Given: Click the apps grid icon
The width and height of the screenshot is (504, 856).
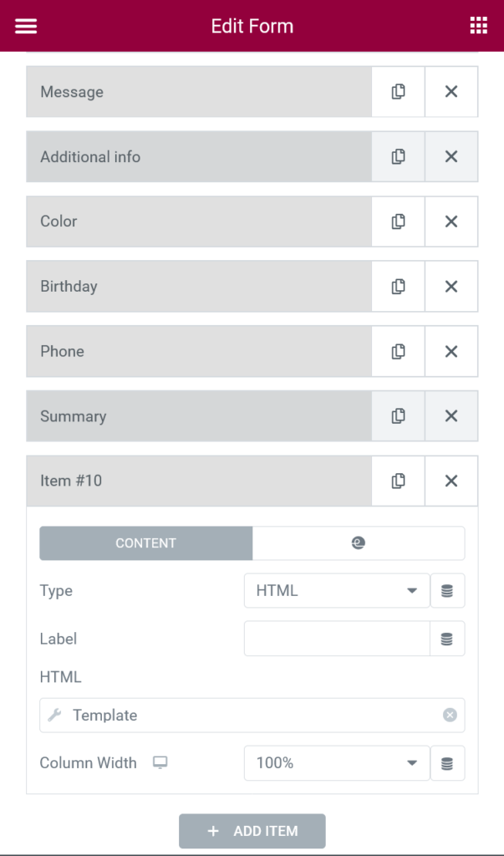Looking at the screenshot, I should click(478, 25).
